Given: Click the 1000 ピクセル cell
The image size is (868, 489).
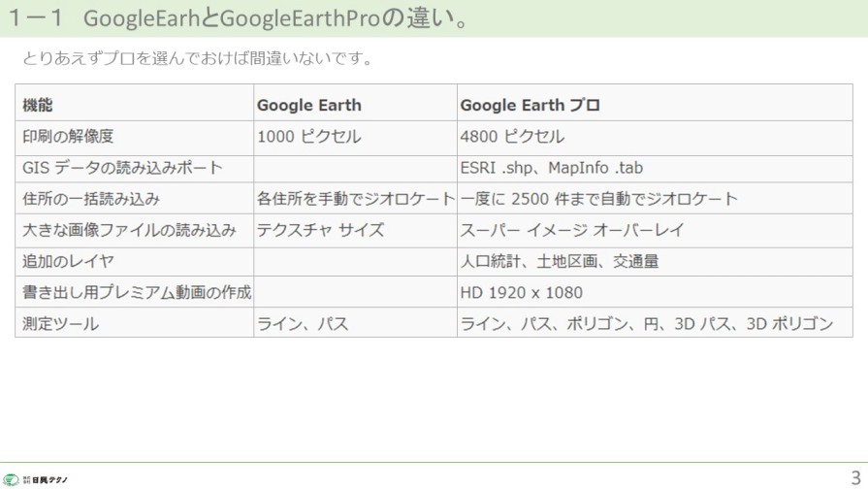Looking at the screenshot, I should click(308, 137).
